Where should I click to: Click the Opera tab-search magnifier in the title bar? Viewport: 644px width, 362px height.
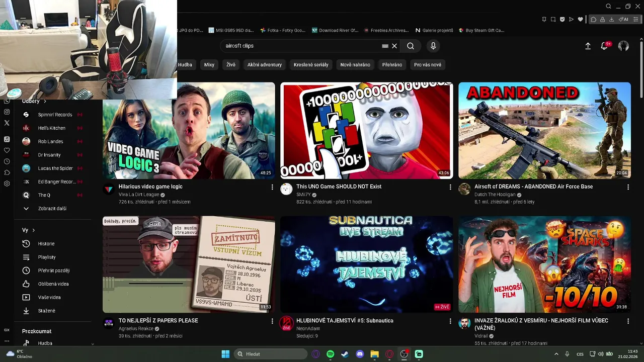(x=608, y=6)
